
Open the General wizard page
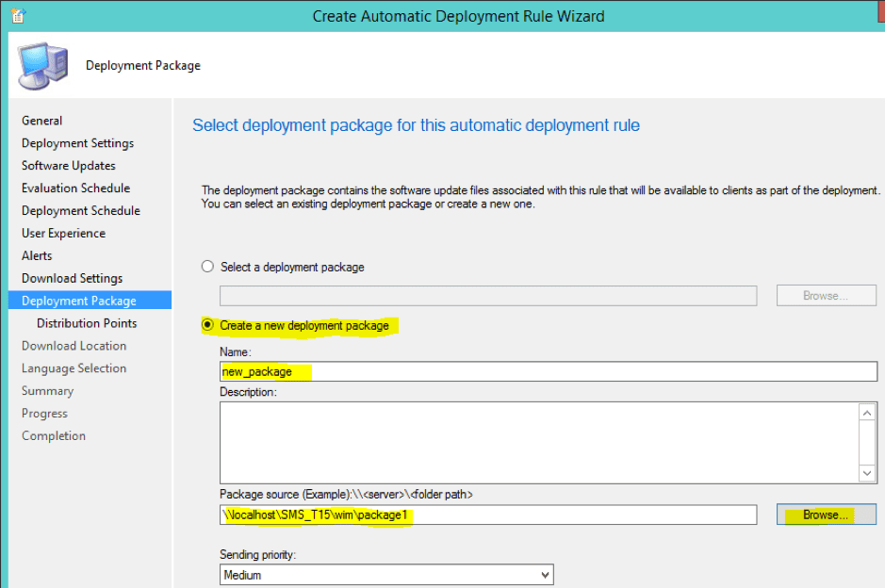[x=41, y=121]
